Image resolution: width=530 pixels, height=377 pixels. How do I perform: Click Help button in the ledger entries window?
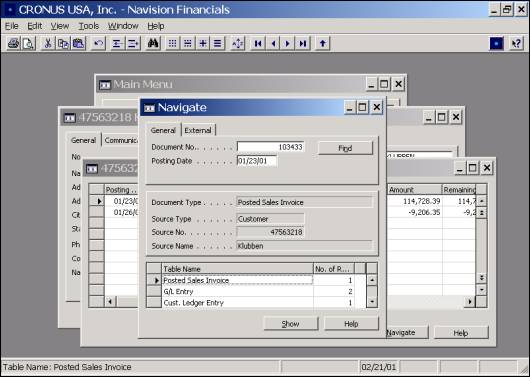tap(461, 333)
